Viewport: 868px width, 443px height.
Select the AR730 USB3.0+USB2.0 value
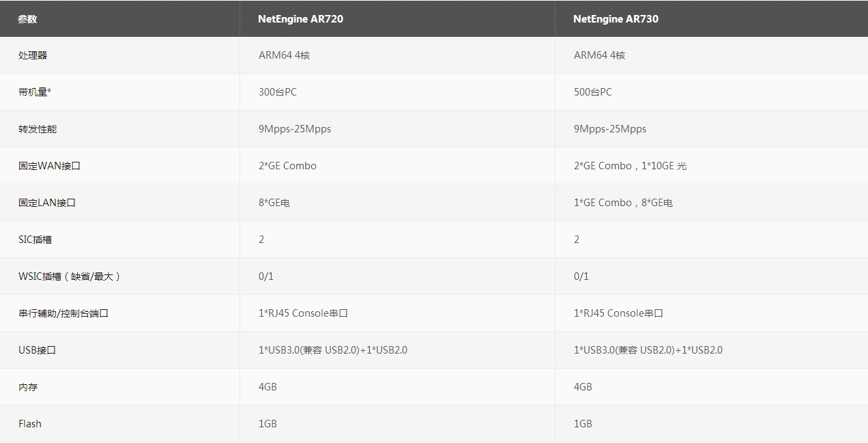[x=648, y=350]
